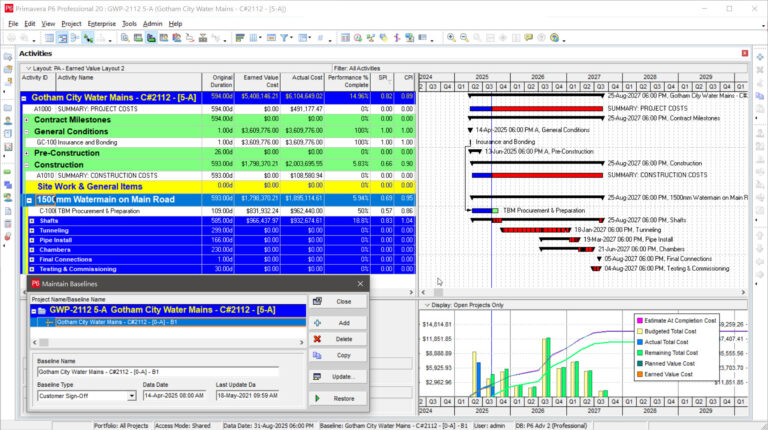The image size is (768, 430).
Task: Open the Enterprise menu
Action: (101, 22)
